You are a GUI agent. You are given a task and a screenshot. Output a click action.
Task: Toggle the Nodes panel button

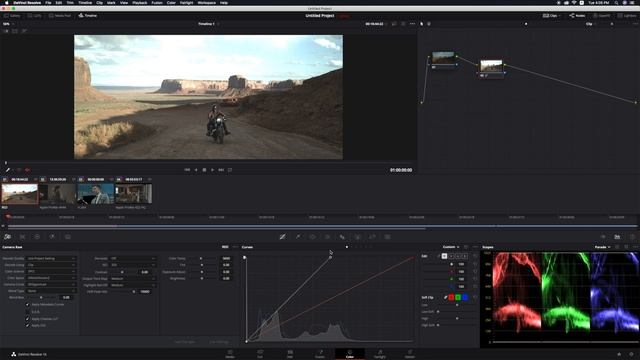pyautogui.click(x=577, y=16)
